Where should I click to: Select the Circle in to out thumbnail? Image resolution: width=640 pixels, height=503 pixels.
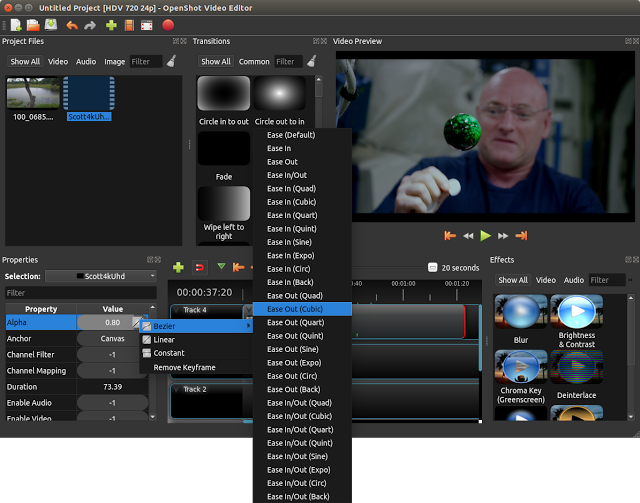(x=224, y=93)
